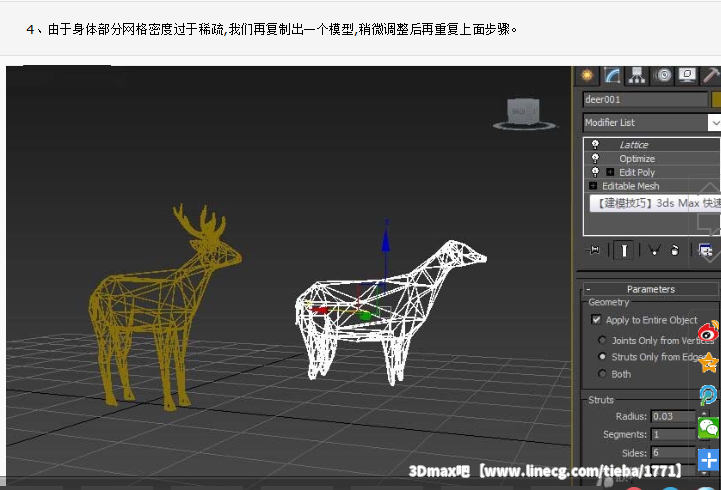
Task: Share via the green WeChat icon
Action: click(709, 427)
